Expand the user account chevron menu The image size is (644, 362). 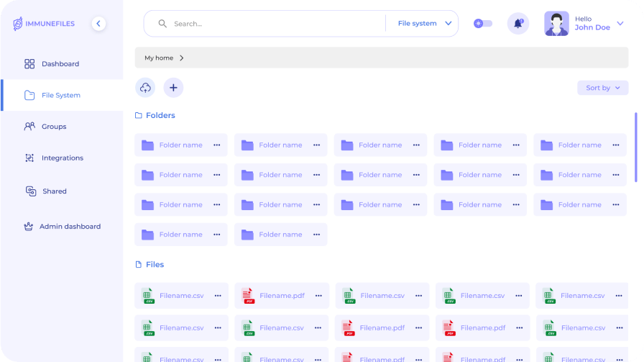pos(620,24)
